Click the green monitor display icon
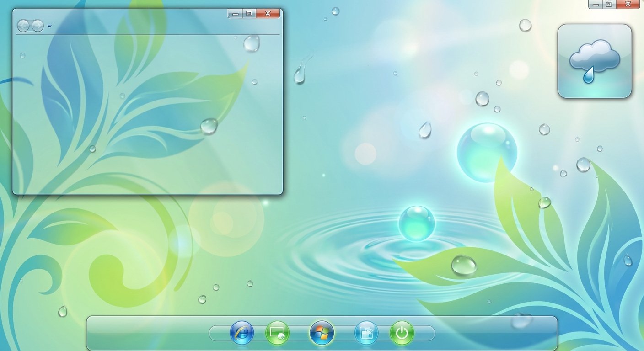 click(277, 333)
